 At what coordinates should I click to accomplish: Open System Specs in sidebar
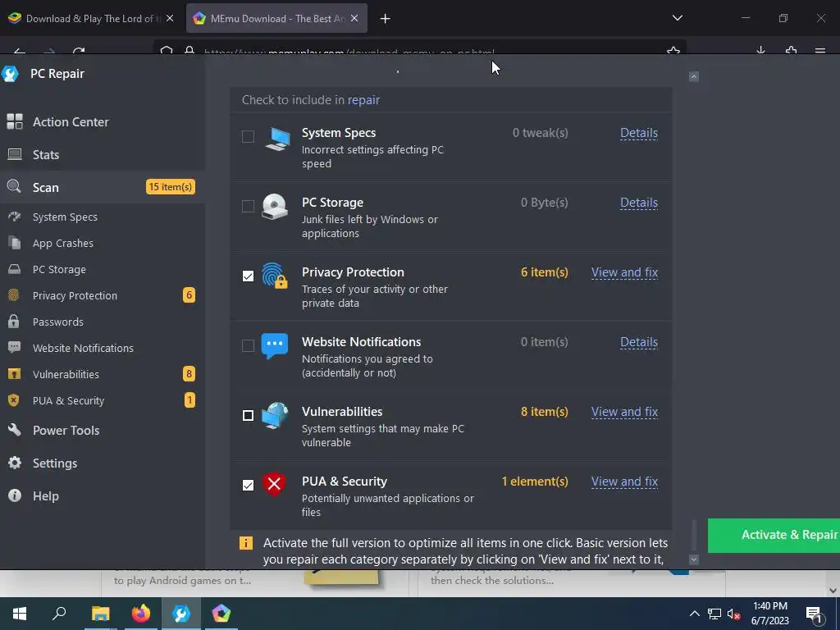coord(65,217)
